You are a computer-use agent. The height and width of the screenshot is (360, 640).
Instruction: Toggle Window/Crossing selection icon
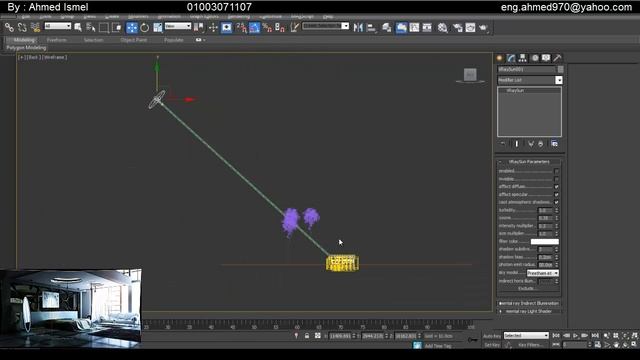click(117, 27)
